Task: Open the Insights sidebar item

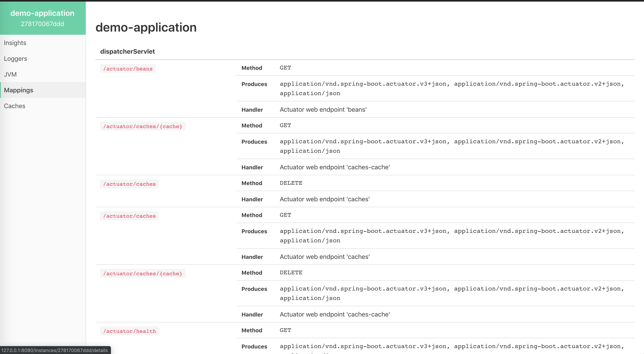Action: point(15,43)
